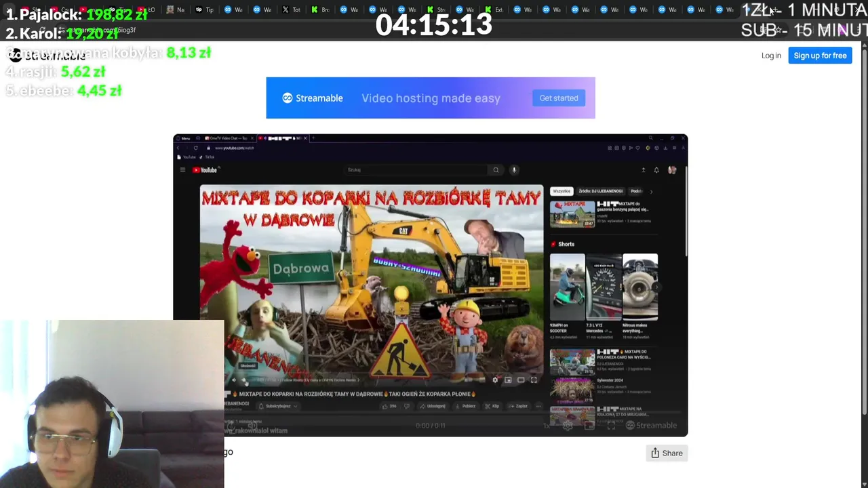The width and height of the screenshot is (868, 488).
Task: Click the video title MIXTAPE DO KOPARKI
Action: 355,394
